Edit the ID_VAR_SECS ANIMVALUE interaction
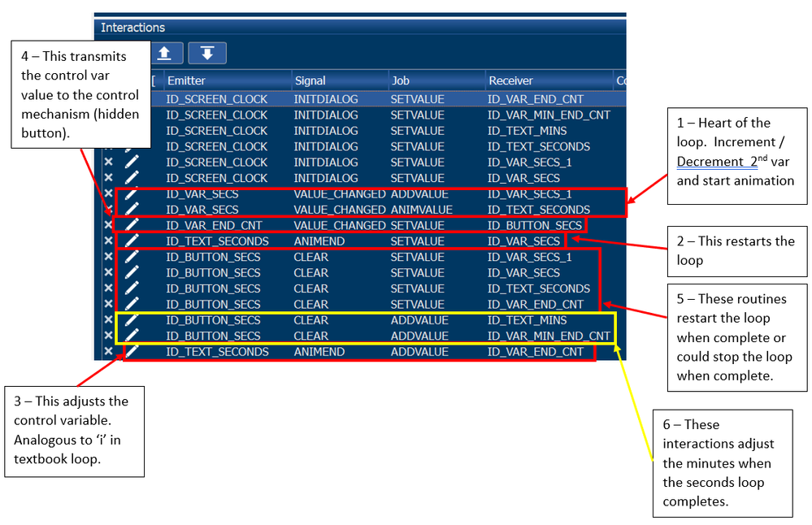 coord(132,209)
